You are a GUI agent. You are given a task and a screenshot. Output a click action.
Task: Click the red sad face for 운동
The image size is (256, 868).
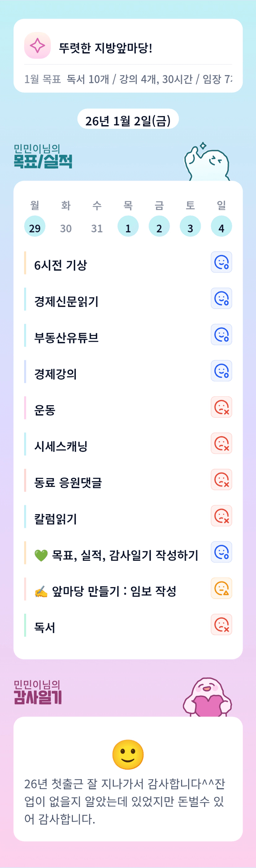point(221,407)
